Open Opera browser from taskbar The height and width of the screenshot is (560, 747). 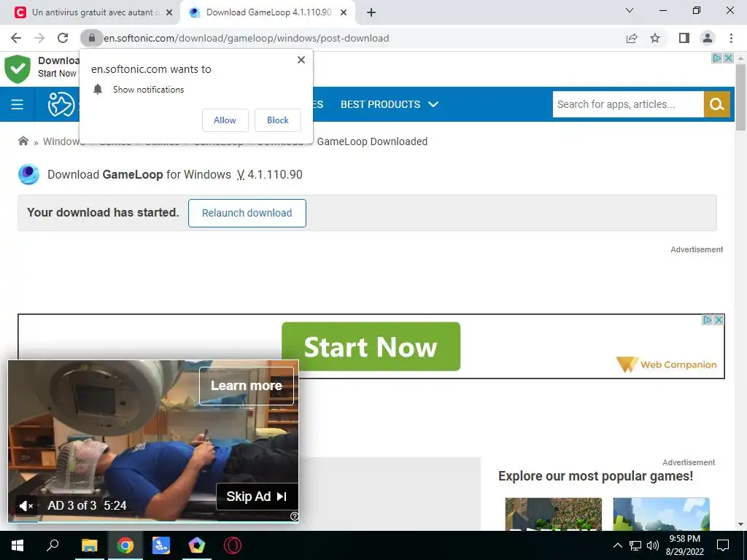(233, 545)
